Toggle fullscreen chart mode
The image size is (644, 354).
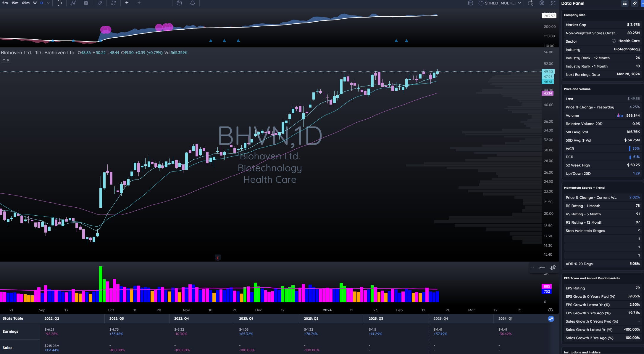click(x=553, y=3)
